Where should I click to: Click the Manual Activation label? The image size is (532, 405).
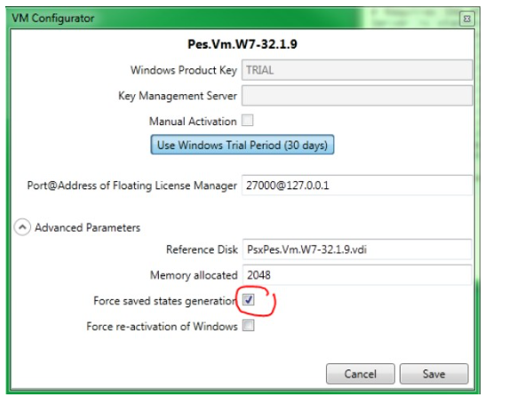[193, 122]
